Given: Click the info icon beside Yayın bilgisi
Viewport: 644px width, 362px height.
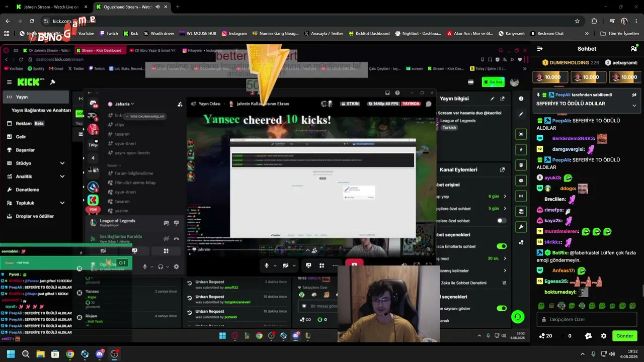Looking at the screenshot, I should tap(521, 99).
